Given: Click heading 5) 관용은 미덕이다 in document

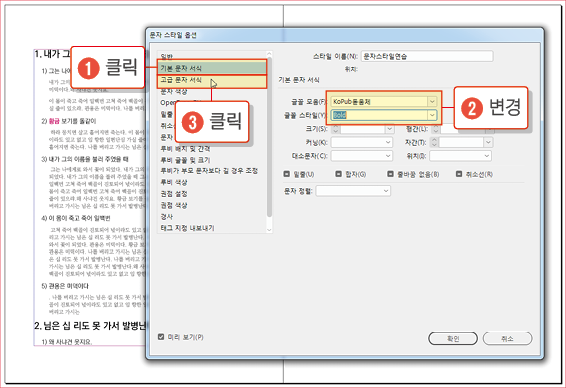Looking at the screenshot, I should [x=65, y=286].
